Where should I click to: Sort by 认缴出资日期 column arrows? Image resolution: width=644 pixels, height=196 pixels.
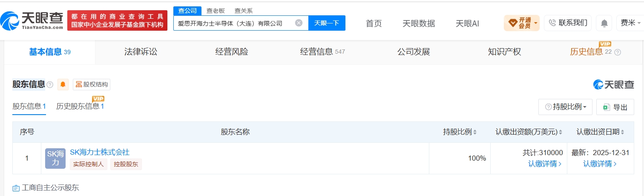(x=623, y=132)
